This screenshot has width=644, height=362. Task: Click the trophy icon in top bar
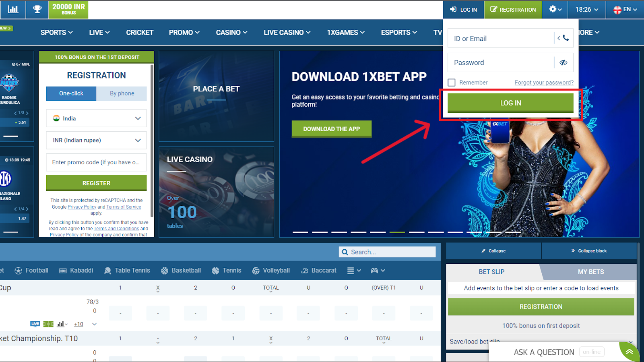click(x=37, y=9)
